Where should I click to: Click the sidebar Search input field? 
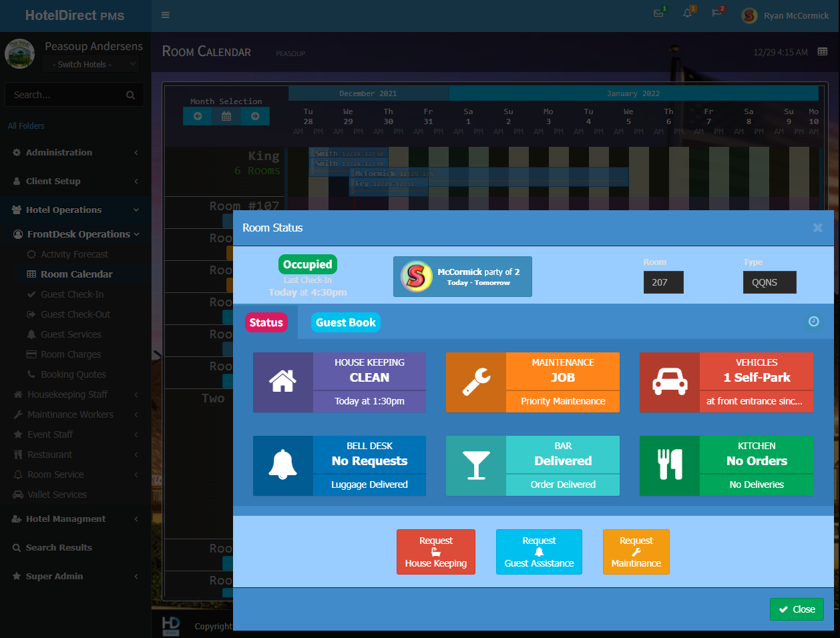click(67, 95)
